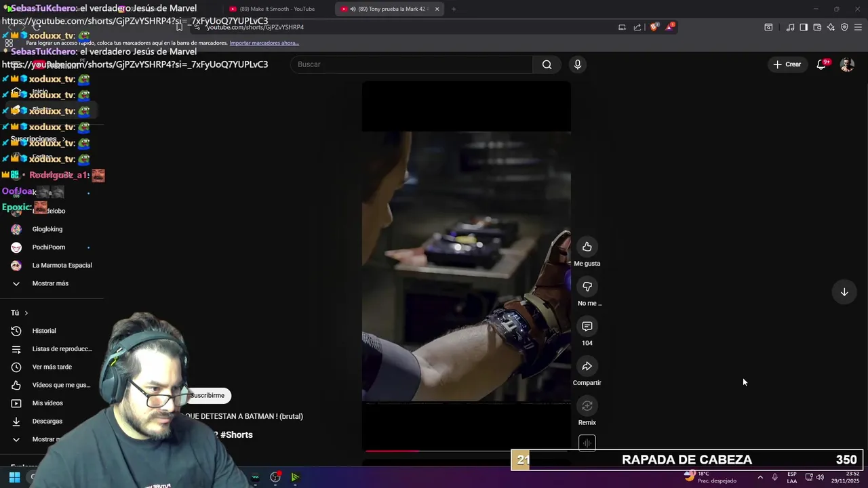Image resolution: width=868 pixels, height=488 pixels.
Task: Open the audio track icon under Remix
Action: point(587,443)
